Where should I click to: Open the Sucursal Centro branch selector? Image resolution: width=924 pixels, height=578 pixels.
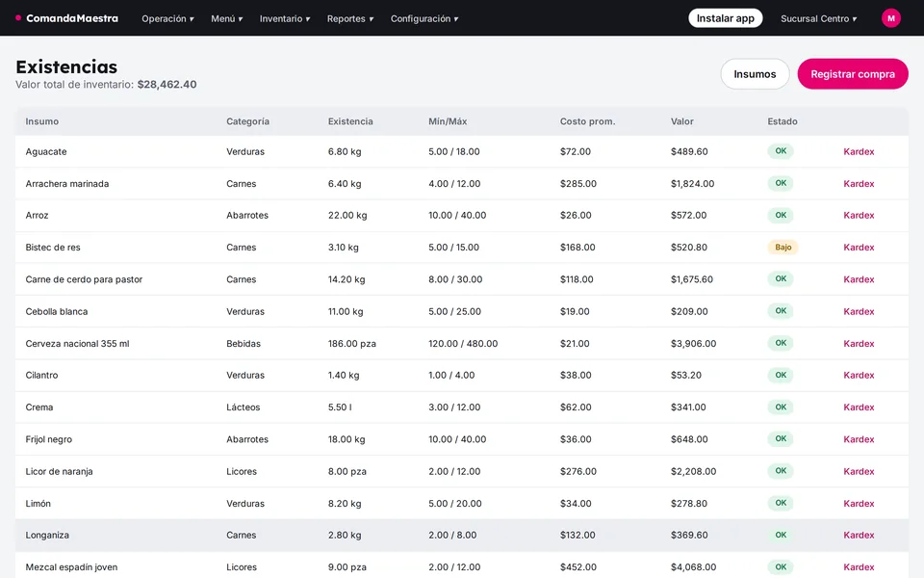click(819, 19)
